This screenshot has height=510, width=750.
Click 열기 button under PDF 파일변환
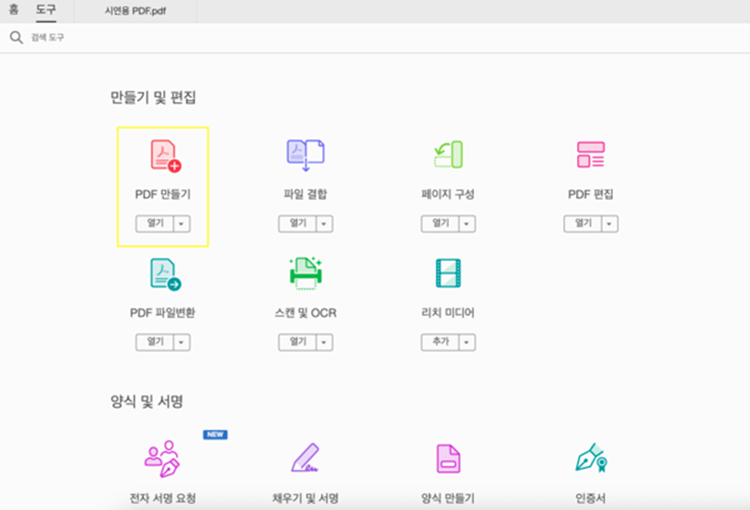(x=154, y=342)
